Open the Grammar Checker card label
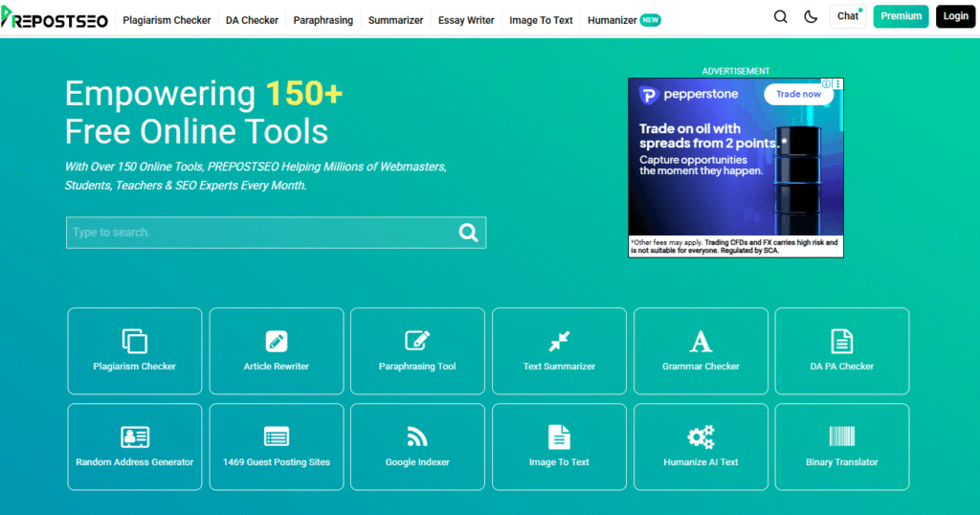 701,367
